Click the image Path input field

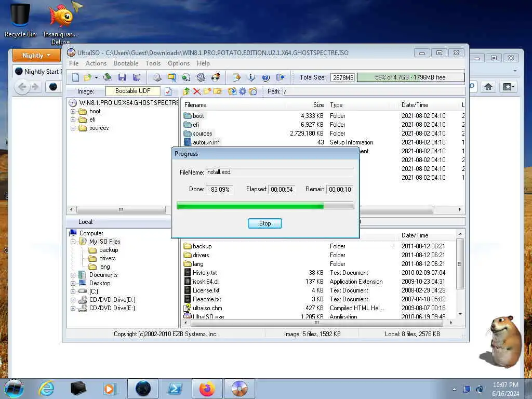point(373,91)
